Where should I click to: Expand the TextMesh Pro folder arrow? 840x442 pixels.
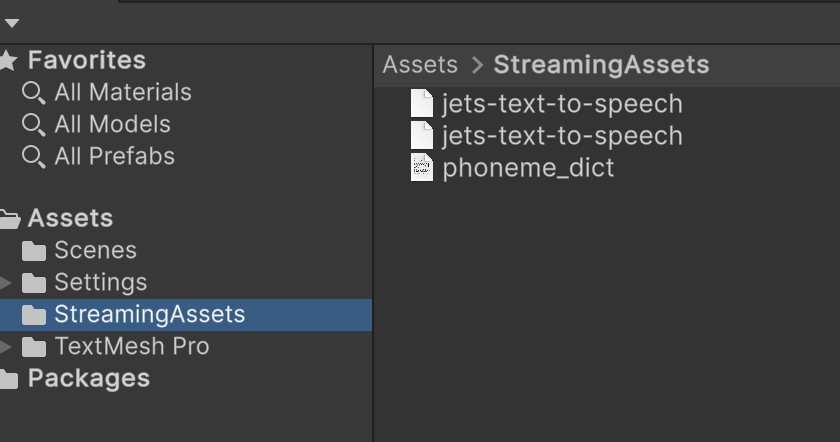(6, 347)
